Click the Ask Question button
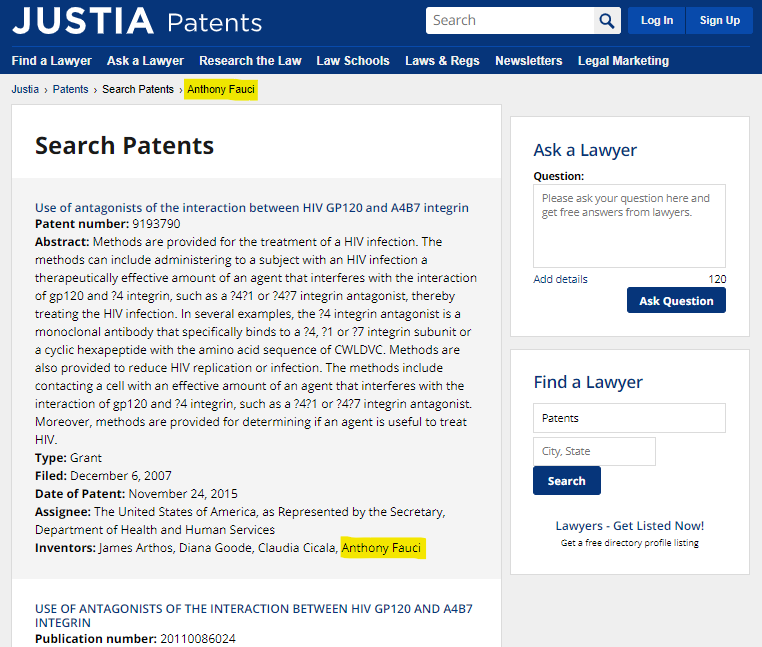Viewport: 762px width, 647px height. pyautogui.click(x=676, y=300)
